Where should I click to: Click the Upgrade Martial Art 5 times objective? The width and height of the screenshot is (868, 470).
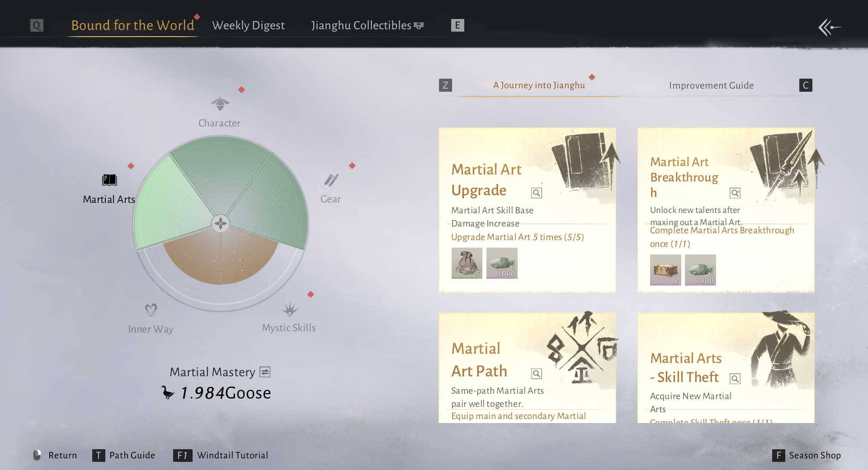518,237
